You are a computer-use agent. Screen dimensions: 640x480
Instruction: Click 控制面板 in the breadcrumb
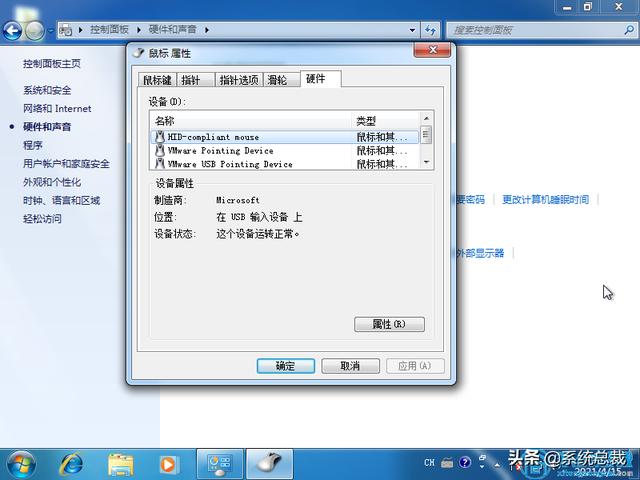point(109,30)
